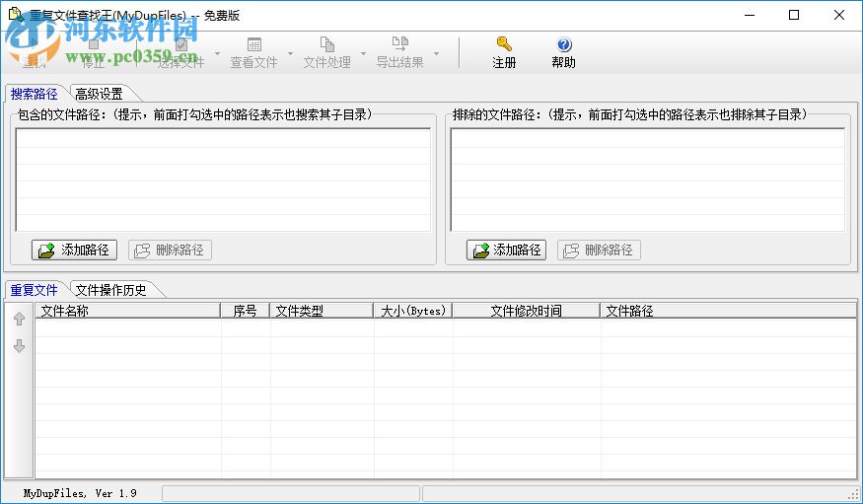Click 删除路径 under excluded paths
Image resolution: width=863 pixels, height=504 pixels.
coord(599,251)
